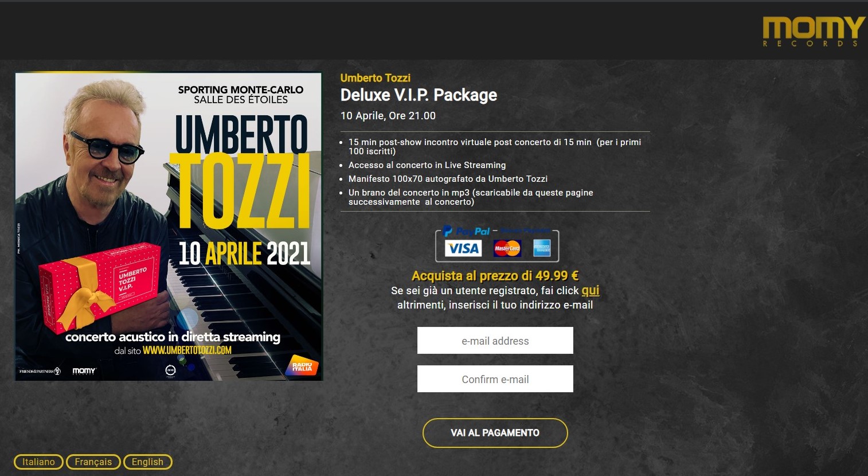Click the PayPal logo
The width and height of the screenshot is (868, 476).
pyautogui.click(x=466, y=231)
